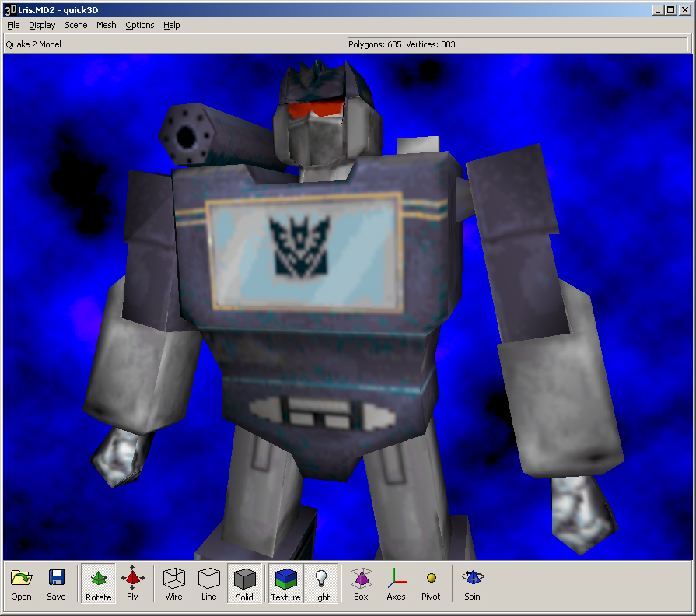
Task: Open the Mesh menu
Action: coord(107,25)
